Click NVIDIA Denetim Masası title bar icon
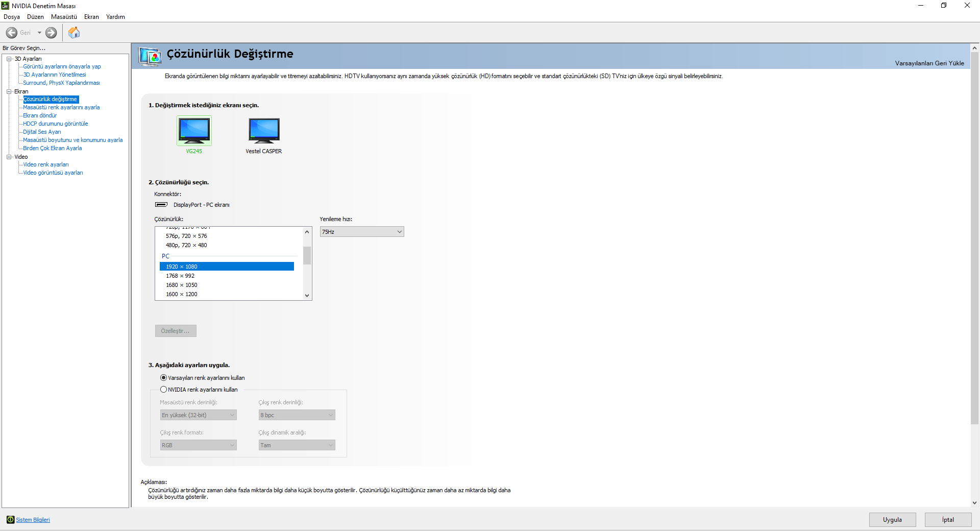The width and height of the screenshot is (980, 531). click(x=6, y=6)
